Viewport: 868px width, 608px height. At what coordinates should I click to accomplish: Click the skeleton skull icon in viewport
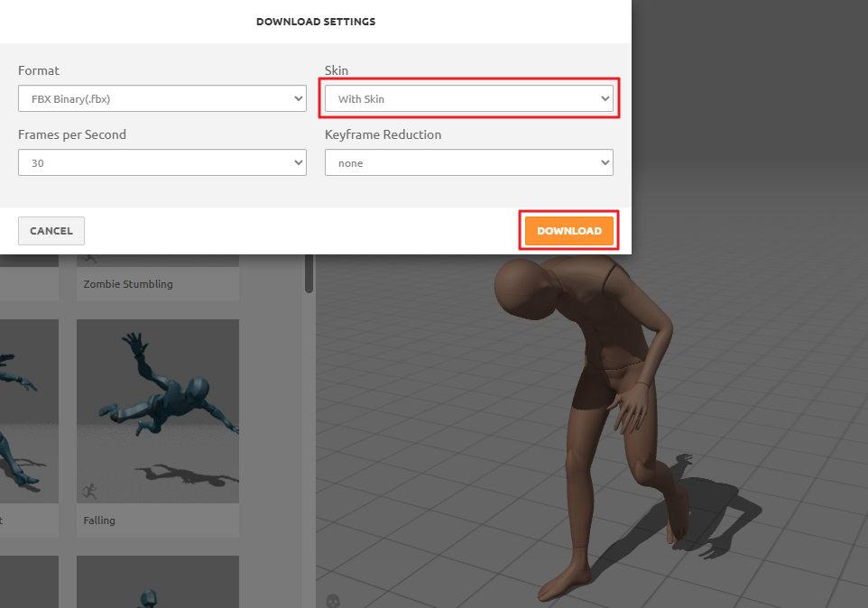click(x=333, y=601)
